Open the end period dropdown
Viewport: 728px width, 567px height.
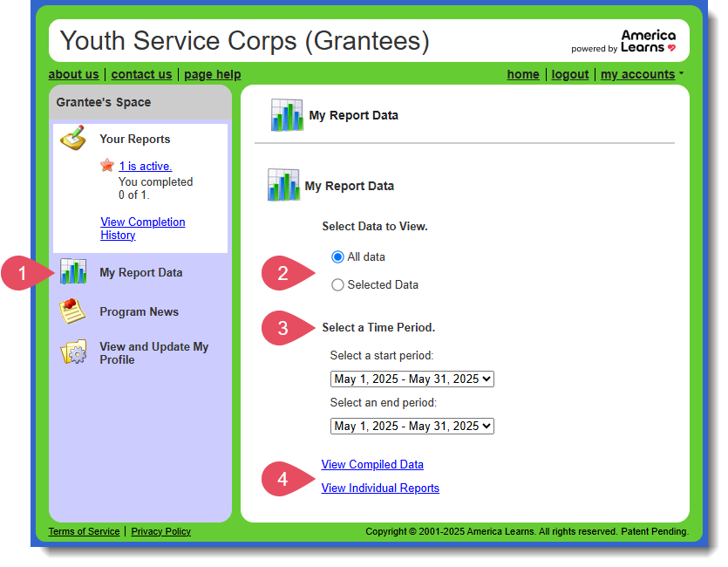tap(412, 426)
